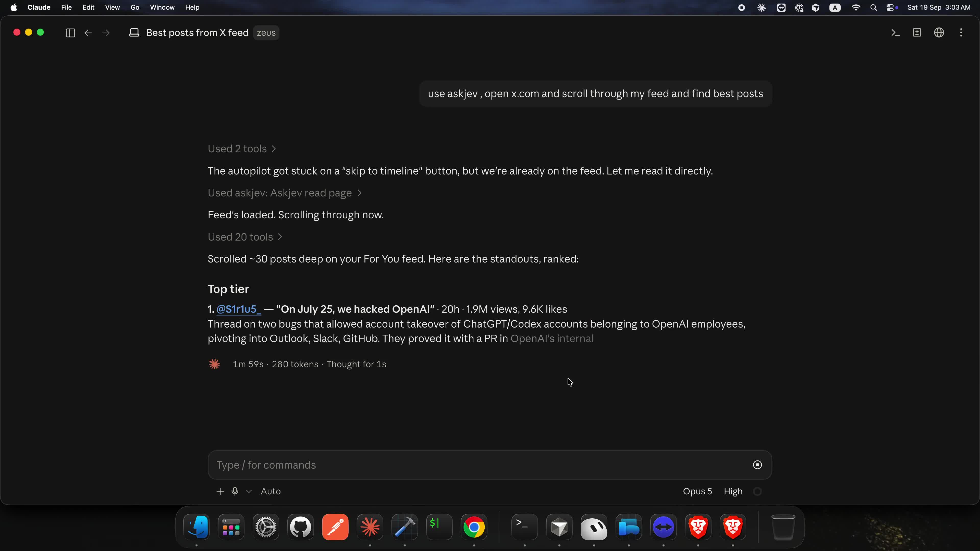Viewport: 980px width, 551px height.
Task: Click the zeus badge in title
Action: coord(266,33)
